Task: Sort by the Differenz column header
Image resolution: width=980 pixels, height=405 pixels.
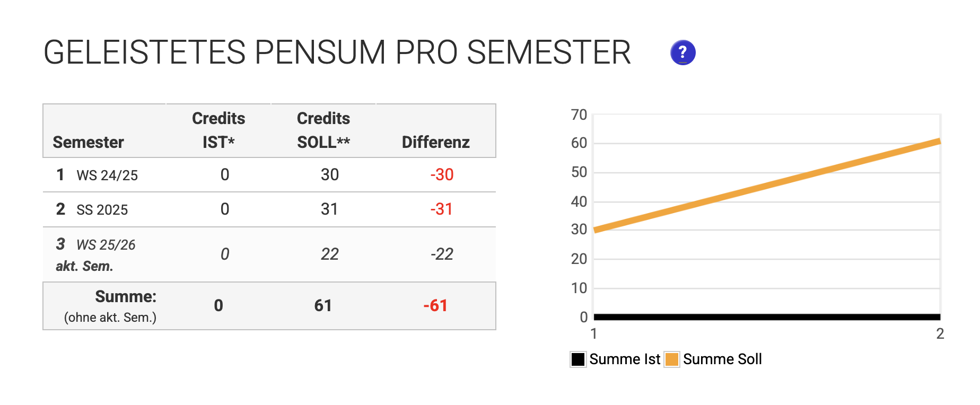Action: (435, 142)
